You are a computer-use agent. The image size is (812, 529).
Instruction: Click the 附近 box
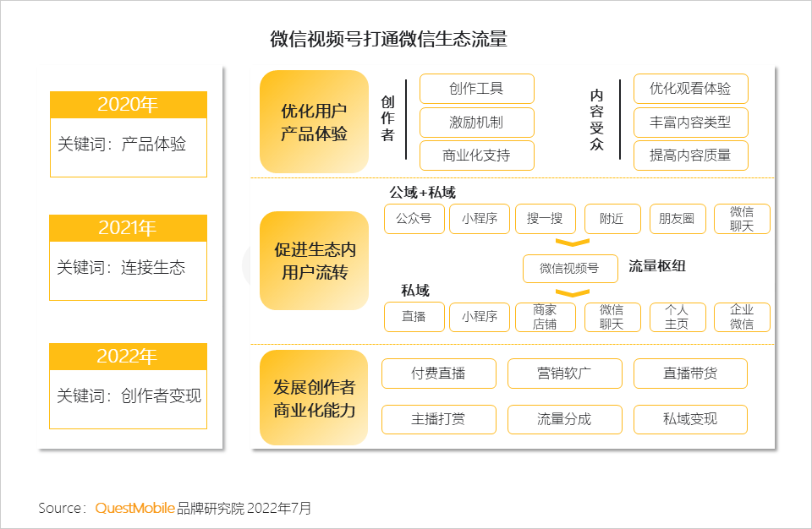point(612,218)
